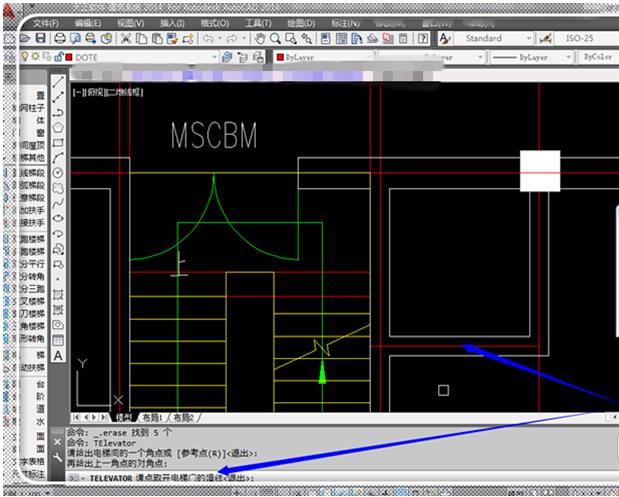
Task: Activate the Pan hand tool
Action: pyautogui.click(x=259, y=38)
